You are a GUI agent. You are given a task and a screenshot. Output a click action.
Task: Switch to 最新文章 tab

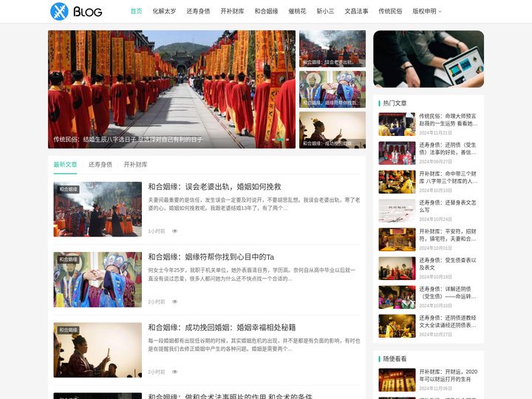click(65, 165)
